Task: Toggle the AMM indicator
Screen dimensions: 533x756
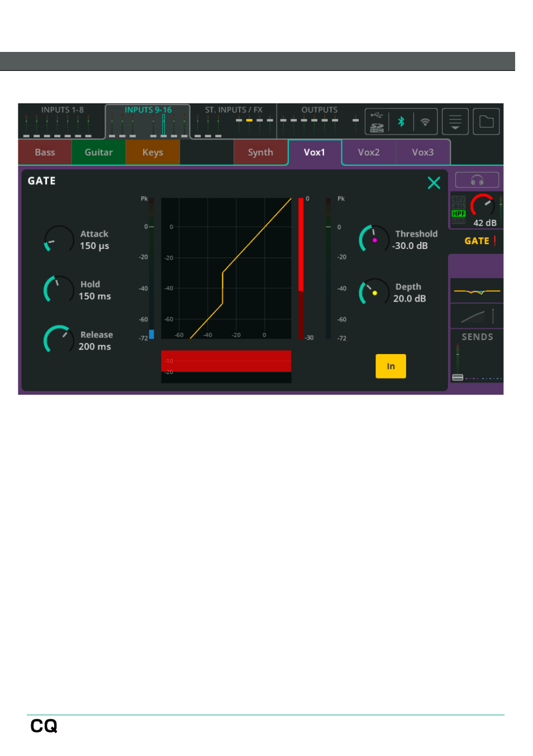Action: point(459,221)
